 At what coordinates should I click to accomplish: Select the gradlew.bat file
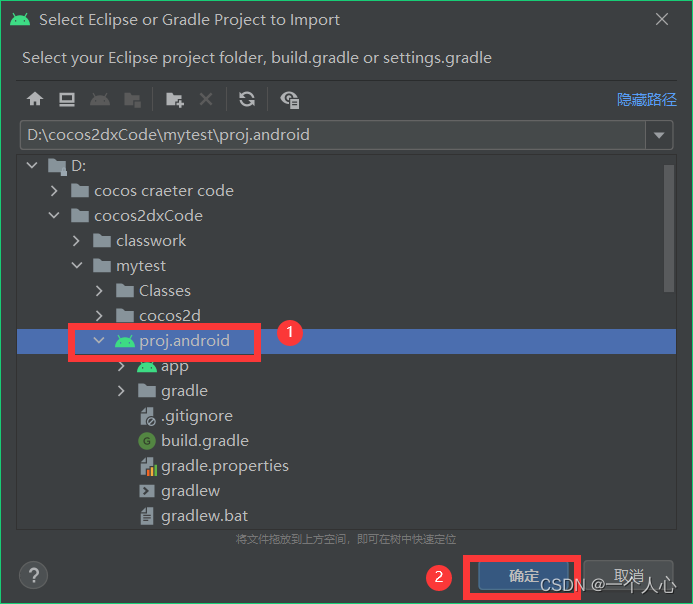point(204,516)
